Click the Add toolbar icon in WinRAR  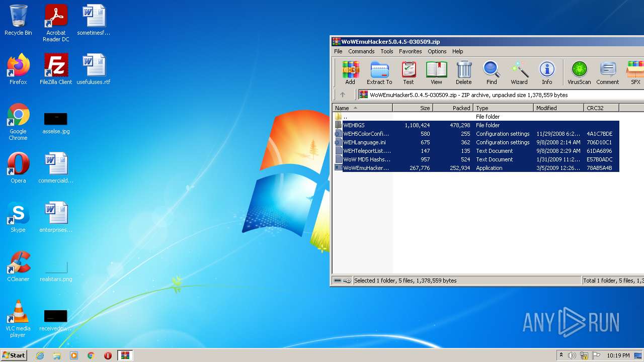[350, 73]
